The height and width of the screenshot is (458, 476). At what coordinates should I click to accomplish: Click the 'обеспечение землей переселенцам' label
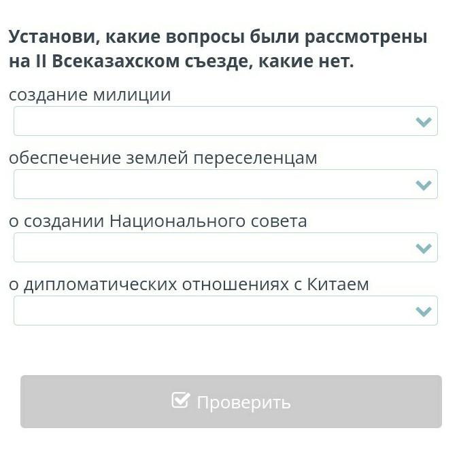(163, 158)
